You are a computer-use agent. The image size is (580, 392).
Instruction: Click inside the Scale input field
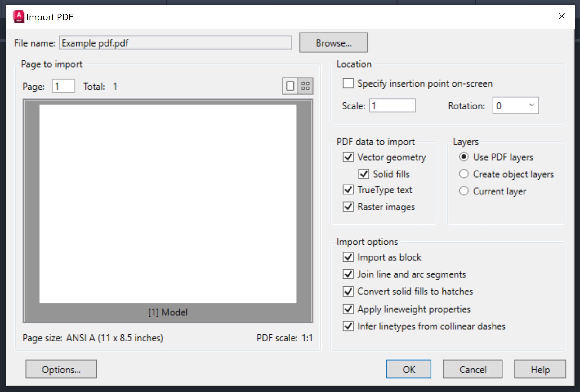click(392, 105)
